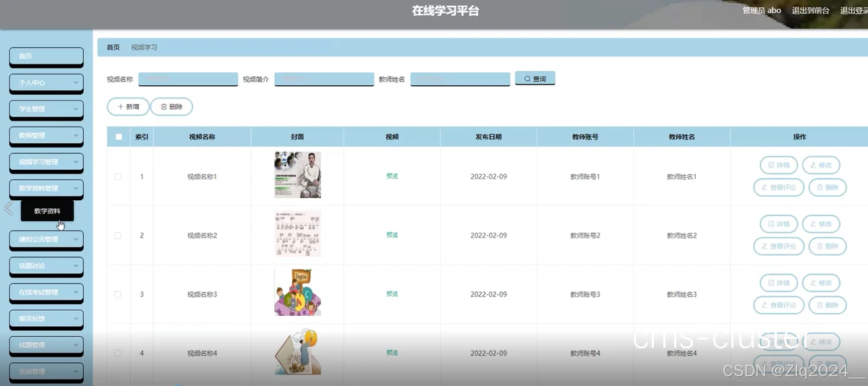Click 退出到前台 in the top bar
The image size is (868, 386).
(811, 10)
